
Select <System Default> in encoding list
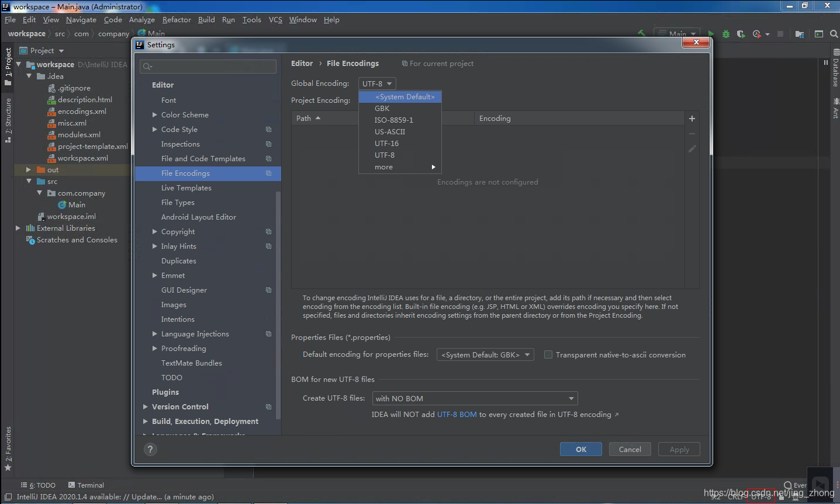400,97
